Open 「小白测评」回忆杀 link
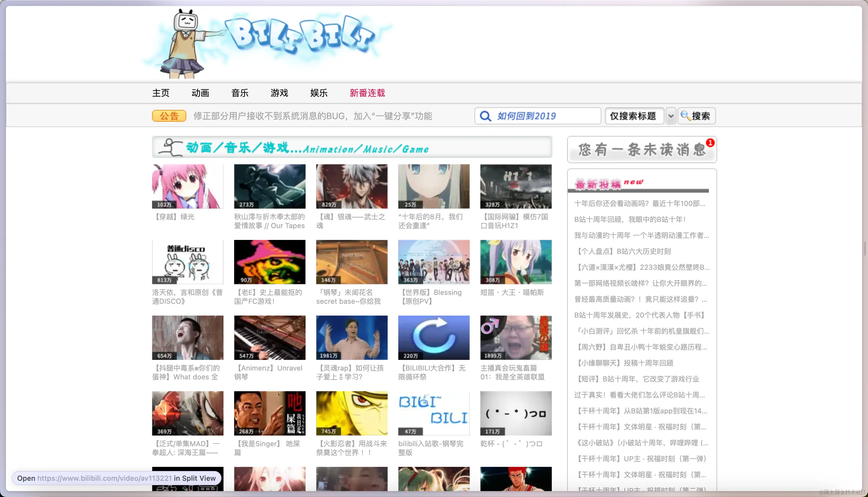 642,331
